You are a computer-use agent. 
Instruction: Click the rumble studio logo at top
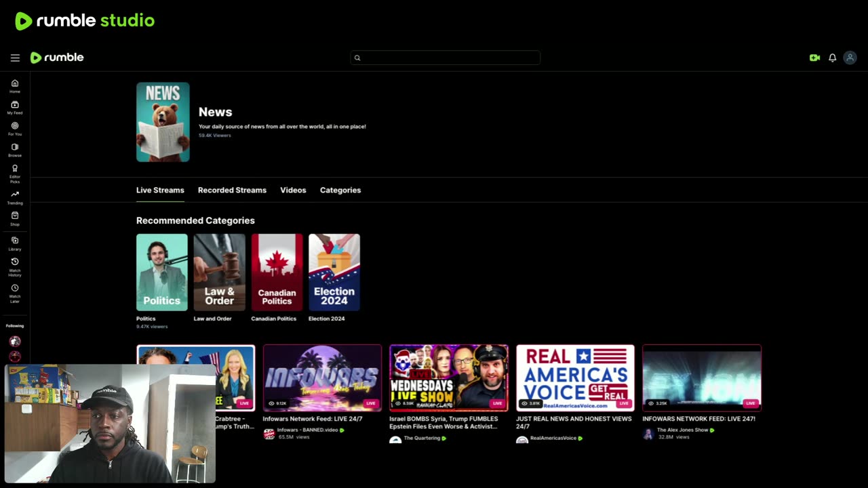85,21
